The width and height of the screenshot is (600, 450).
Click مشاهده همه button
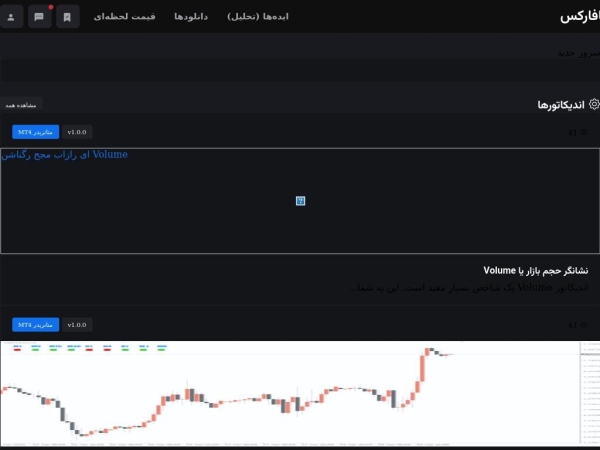coord(21,105)
